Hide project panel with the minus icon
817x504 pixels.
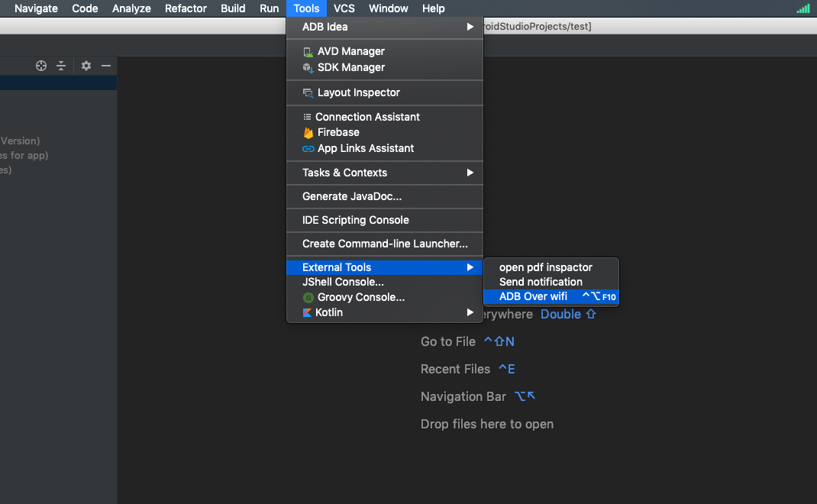(106, 66)
